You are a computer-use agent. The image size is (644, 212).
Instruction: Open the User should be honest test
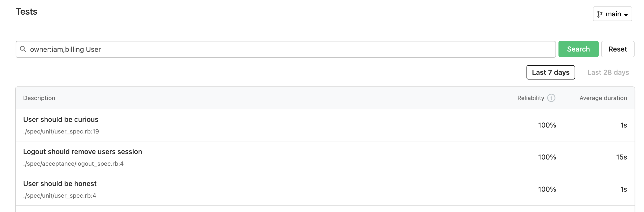click(x=60, y=184)
